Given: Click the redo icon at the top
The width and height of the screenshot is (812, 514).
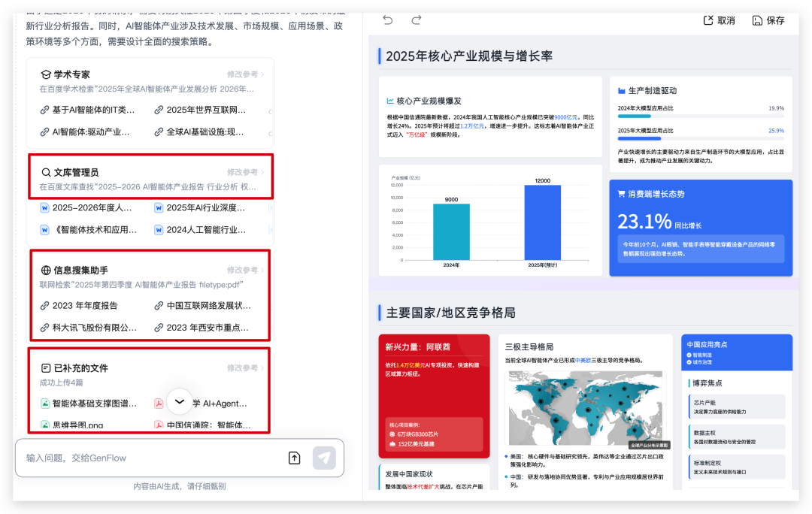Looking at the screenshot, I should tap(416, 20).
